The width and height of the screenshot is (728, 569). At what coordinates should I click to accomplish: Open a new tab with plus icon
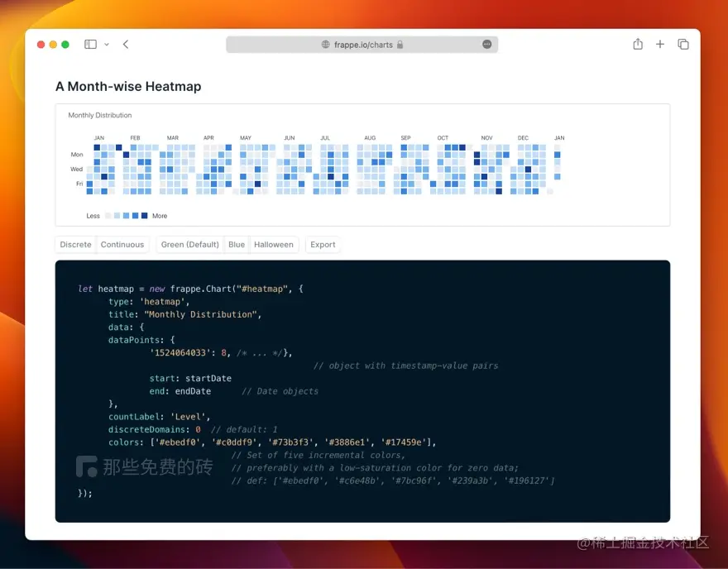coord(660,44)
